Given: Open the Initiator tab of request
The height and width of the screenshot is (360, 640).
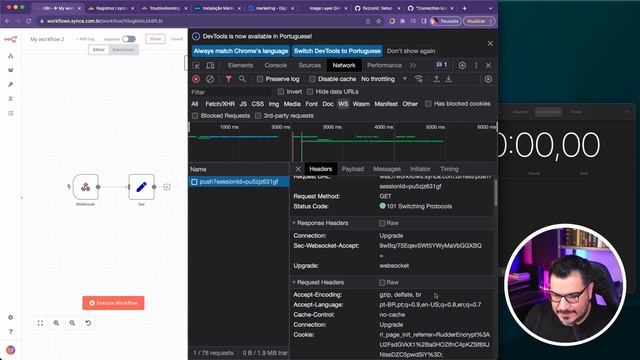Looking at the screenshot, I should pos(420,169).
